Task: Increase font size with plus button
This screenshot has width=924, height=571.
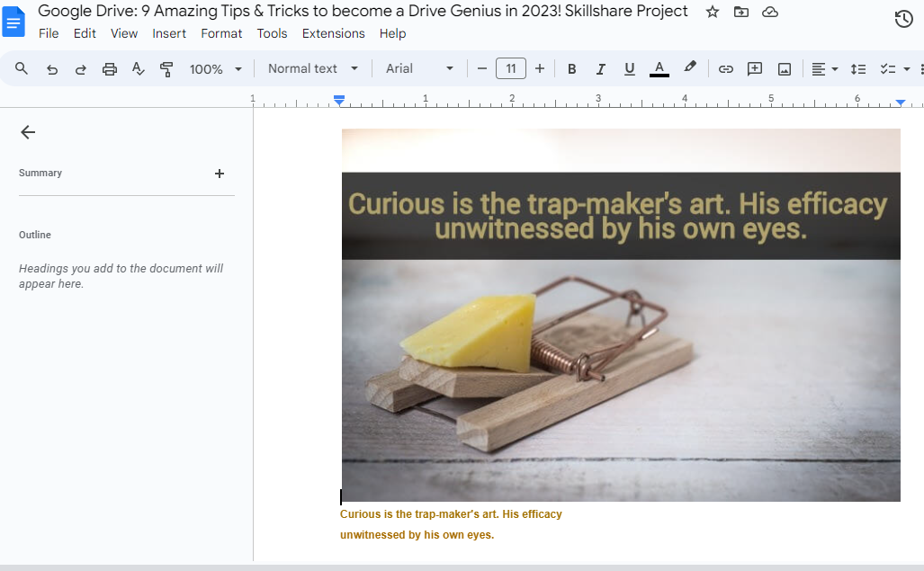Action: point(539,69)
